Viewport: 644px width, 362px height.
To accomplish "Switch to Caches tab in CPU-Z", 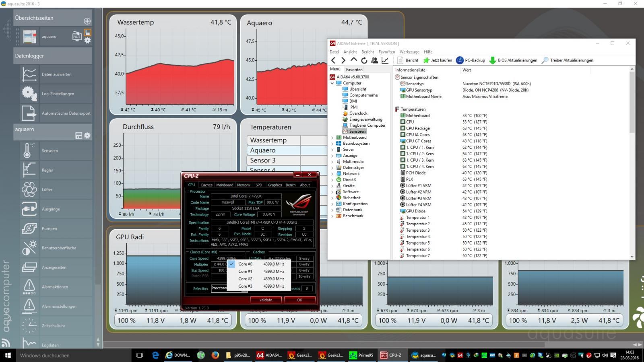I will point(206,185).
